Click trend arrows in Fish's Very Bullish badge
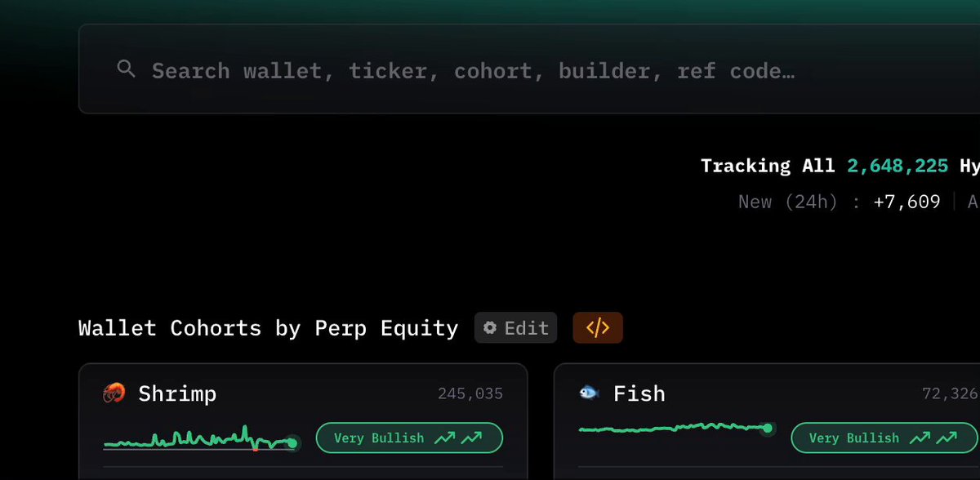Viewport: 980px width, 480px height. [x=933, y=438]
